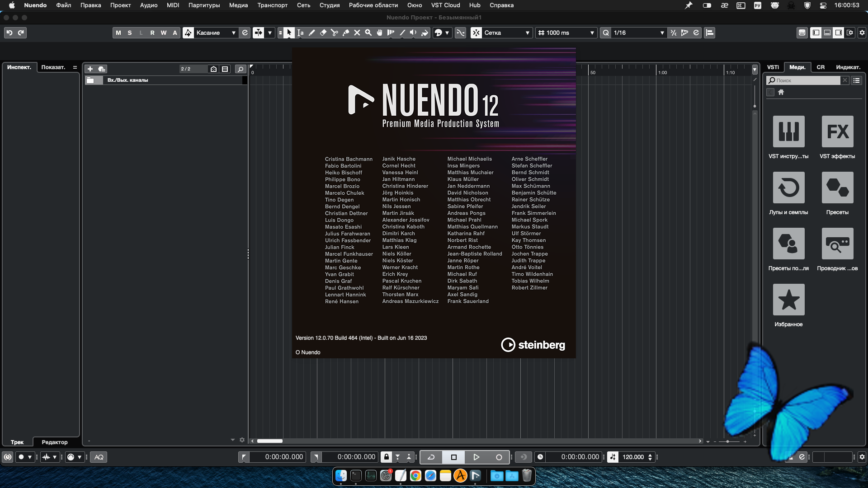Start playback with the Play button
Image resolution: width=868 pixels, height=488 pixels.
click(476, 457)
